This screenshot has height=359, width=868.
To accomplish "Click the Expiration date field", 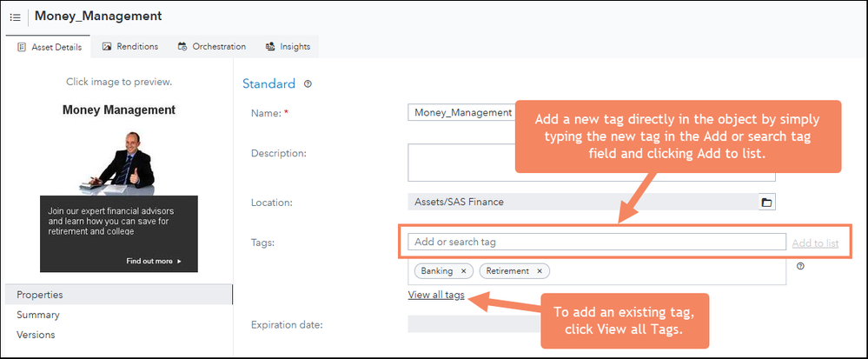I will tap(469, 324).
